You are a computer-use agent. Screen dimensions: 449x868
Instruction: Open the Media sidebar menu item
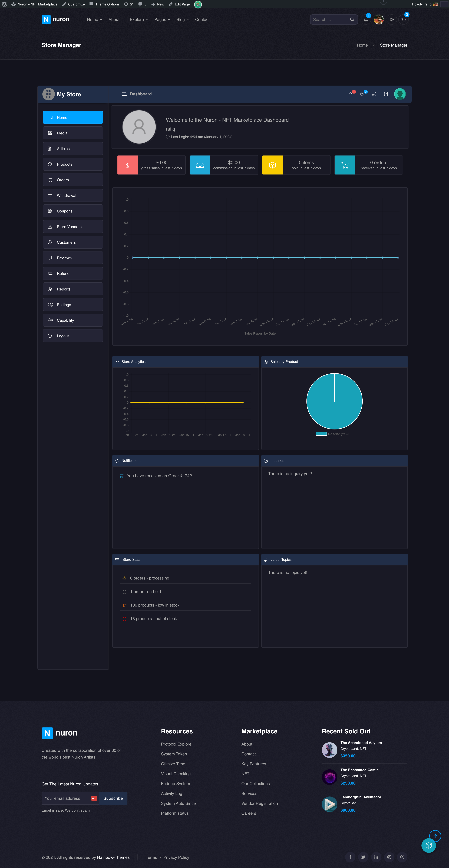coord(73,133)
